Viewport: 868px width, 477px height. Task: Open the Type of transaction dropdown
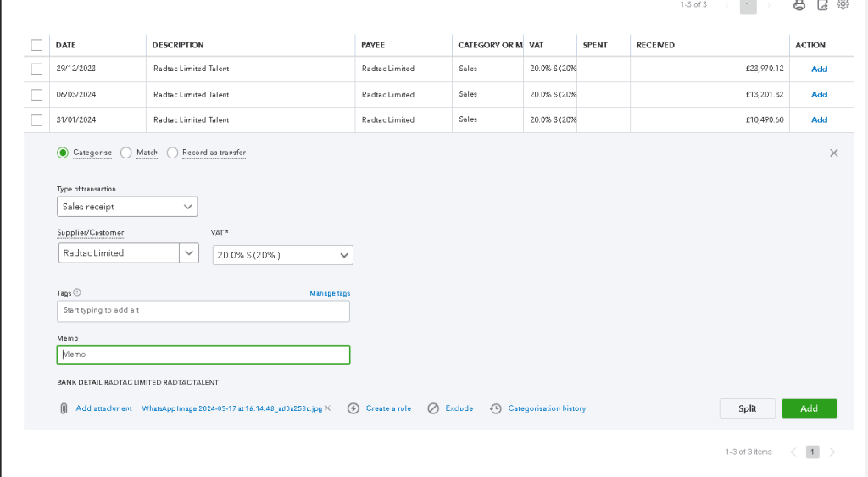click(127, 207)
